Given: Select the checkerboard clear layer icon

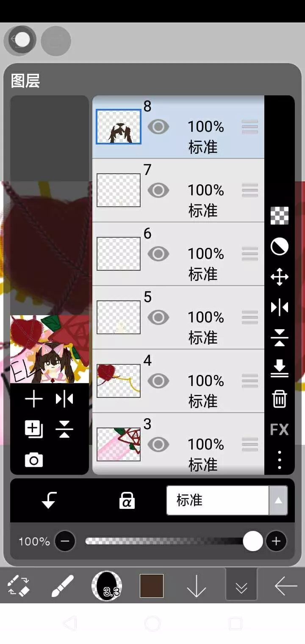Looking at the screenshot, I should 280,216.
